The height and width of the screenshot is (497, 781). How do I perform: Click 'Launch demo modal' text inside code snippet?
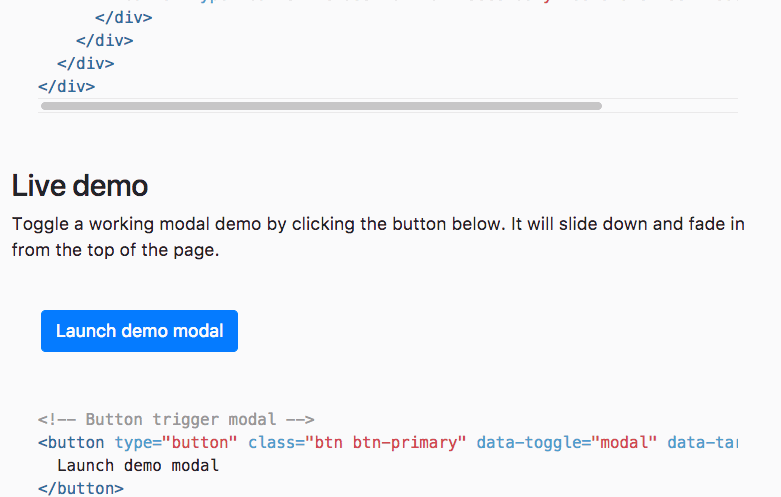(138, 465)
